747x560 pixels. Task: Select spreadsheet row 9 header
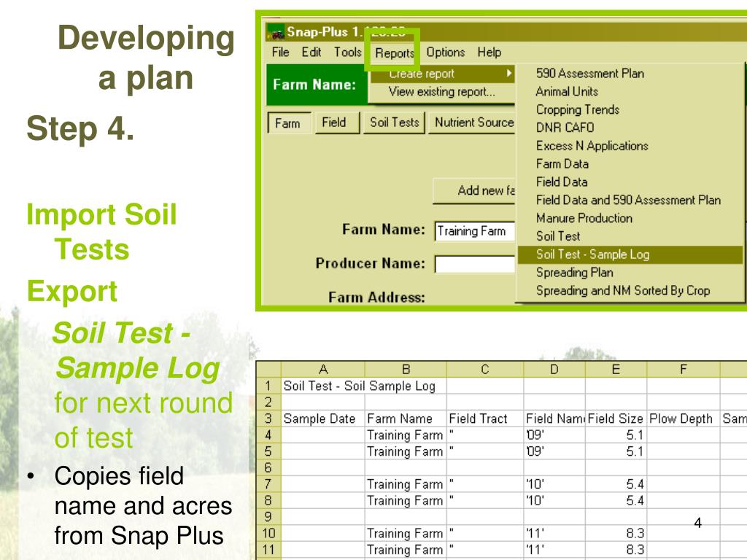268,517
